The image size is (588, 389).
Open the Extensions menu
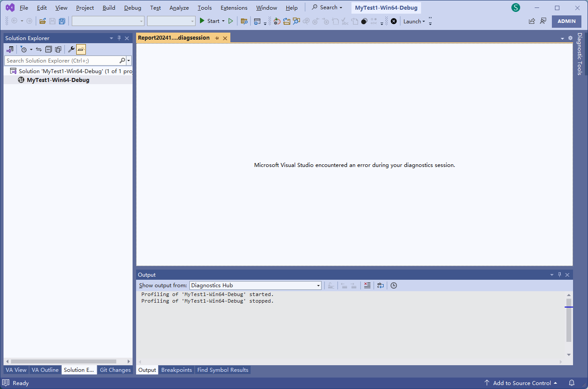(234, 8)
